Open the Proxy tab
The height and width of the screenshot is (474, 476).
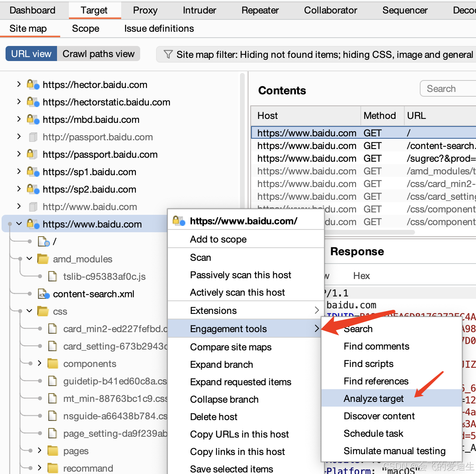point(145,10)
